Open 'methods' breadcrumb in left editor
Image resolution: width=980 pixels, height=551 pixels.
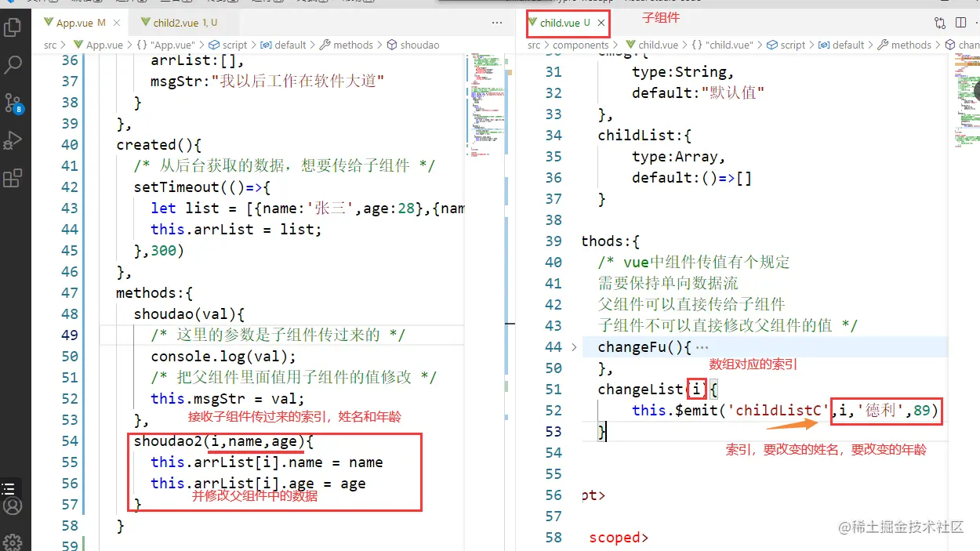tap(346, 45)
